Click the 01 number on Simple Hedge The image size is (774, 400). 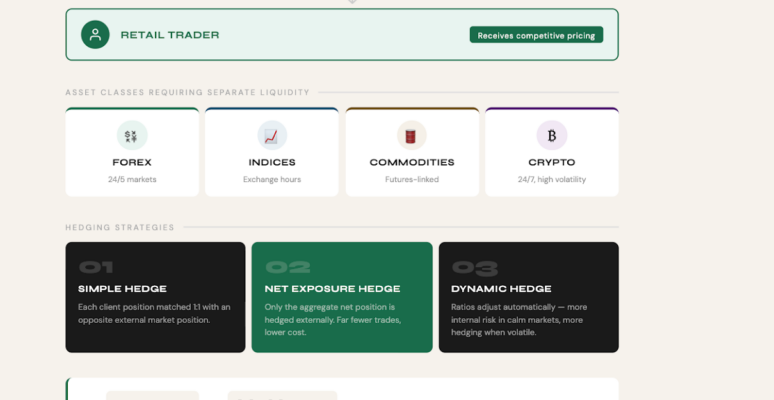(x=96, y=267)
